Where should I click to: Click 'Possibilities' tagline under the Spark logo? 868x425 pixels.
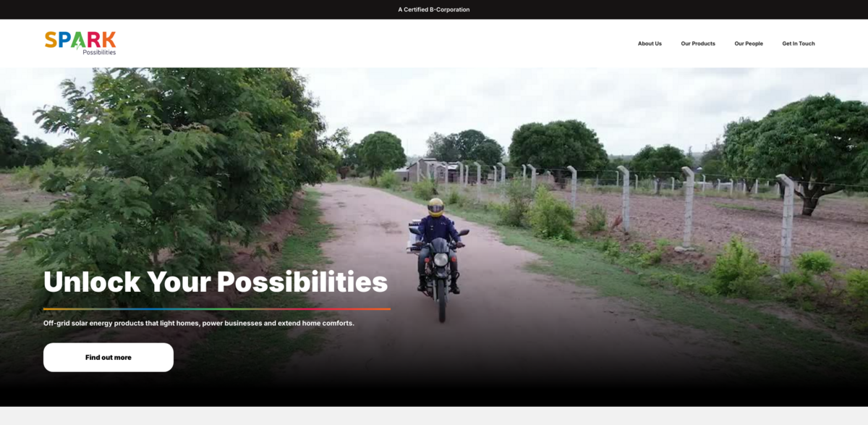click(x=98, y=52)
